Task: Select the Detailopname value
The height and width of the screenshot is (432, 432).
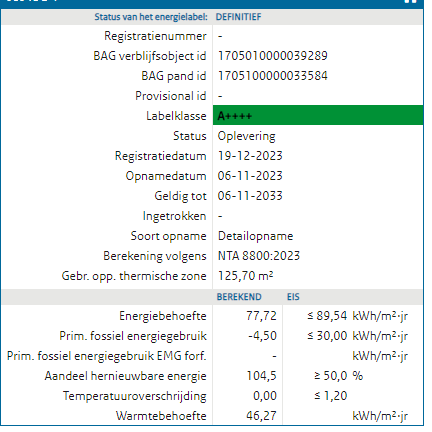Action: 256,236
